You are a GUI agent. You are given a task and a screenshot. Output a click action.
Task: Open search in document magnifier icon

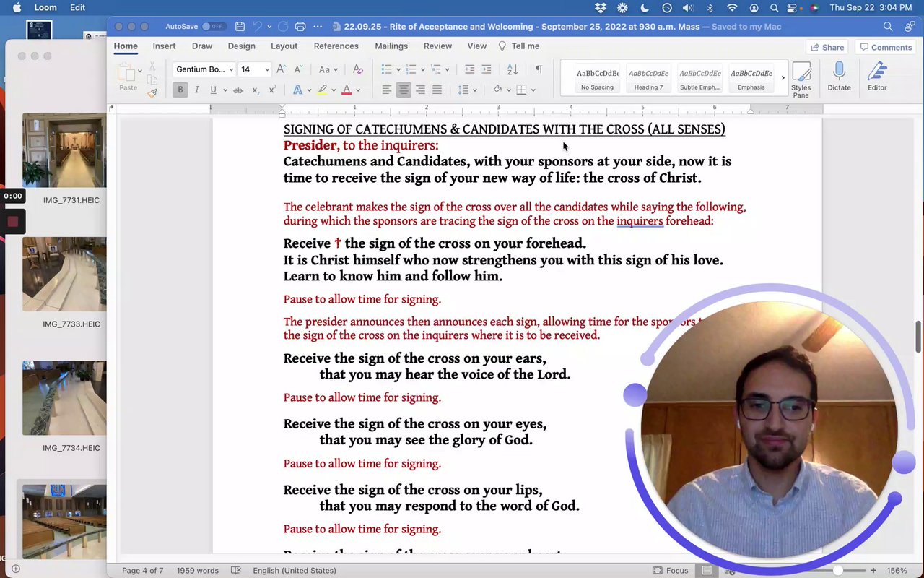point(888,27)
